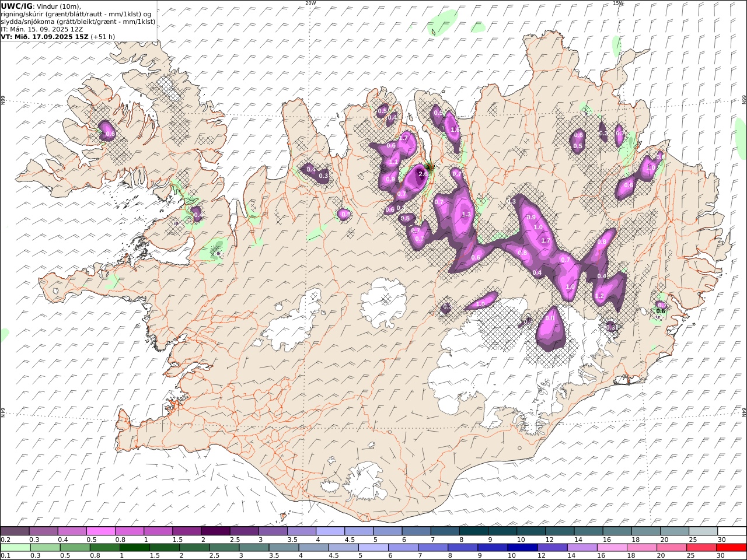Image resolution: width=747 pixels, height=560 pixels.
Task: Click the 1.2 snowfall value on the map
Action: point(599,296)
